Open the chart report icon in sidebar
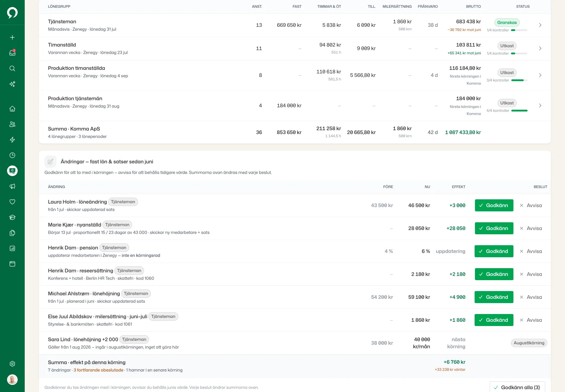 tap(12, 248)
